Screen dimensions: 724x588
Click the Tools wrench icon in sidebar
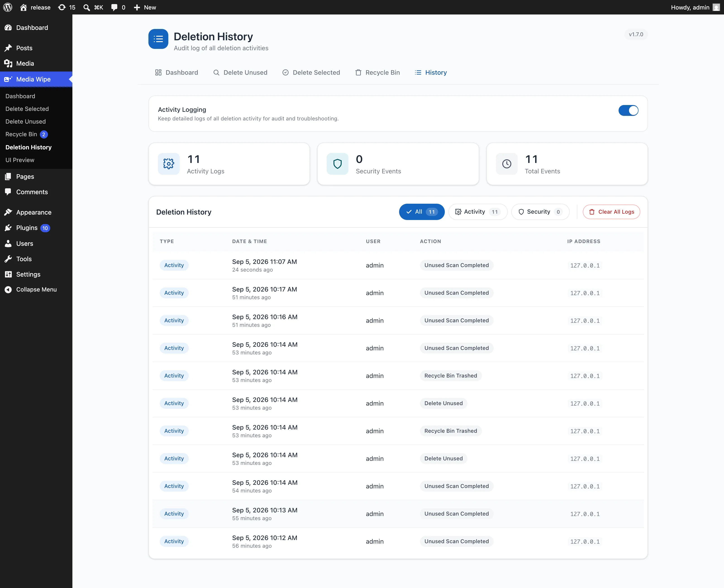coord(8,259)
